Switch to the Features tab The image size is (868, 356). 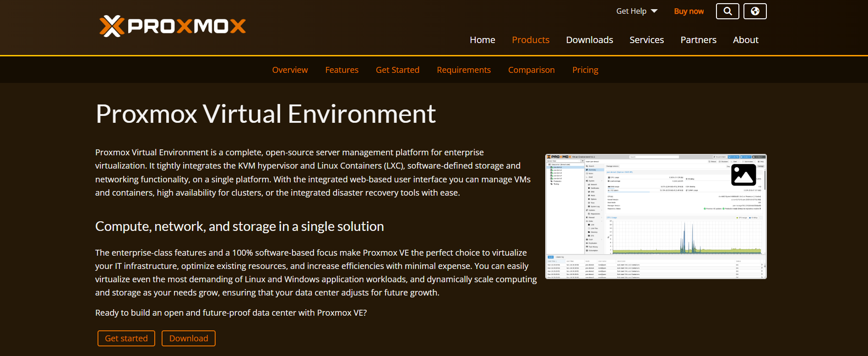(342, 70)
